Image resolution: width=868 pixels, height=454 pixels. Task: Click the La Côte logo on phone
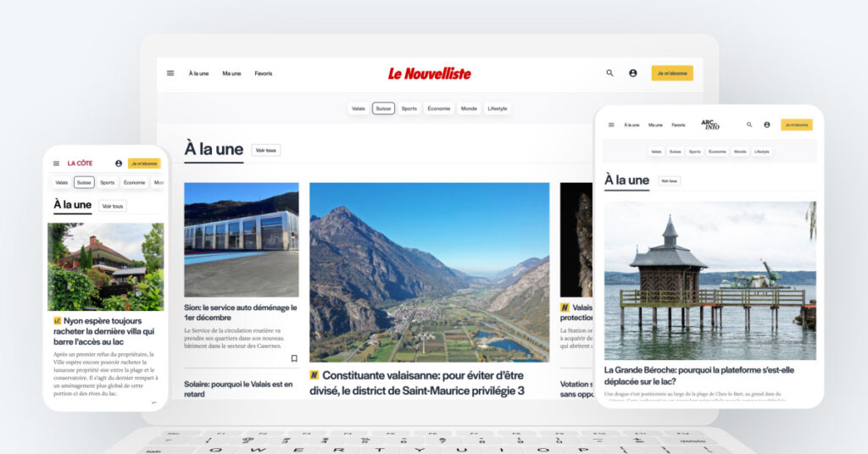[80, 163]
